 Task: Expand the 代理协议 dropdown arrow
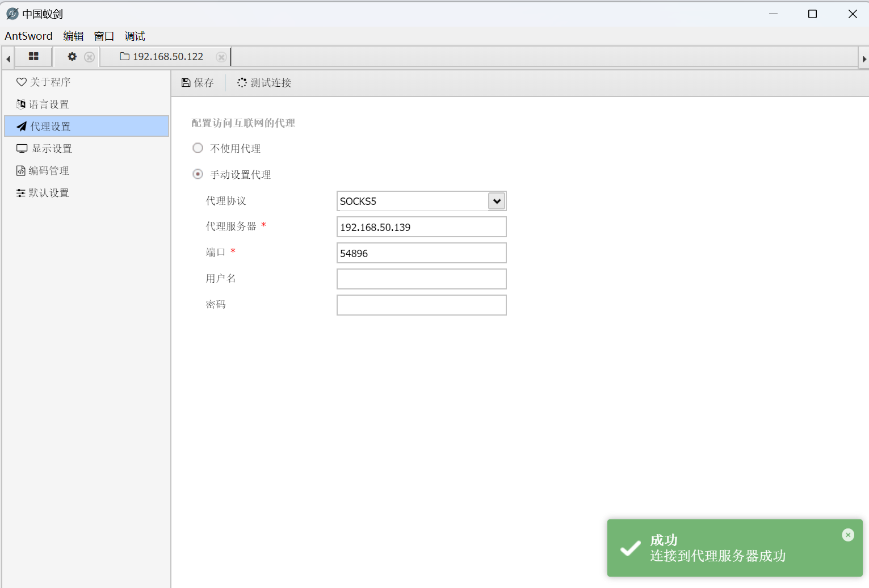497,201
